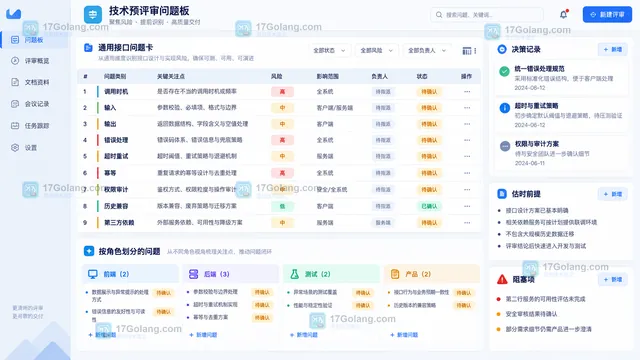Click the notification bell icon

(x=564, y=15)
